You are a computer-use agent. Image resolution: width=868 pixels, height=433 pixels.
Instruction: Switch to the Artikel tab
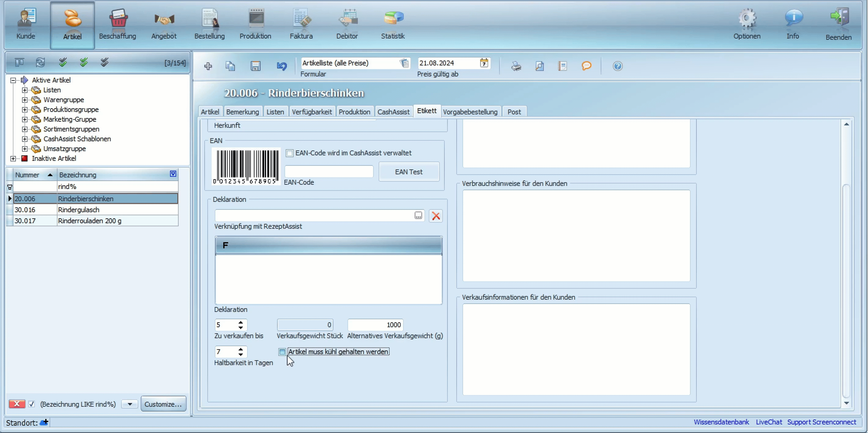pos(210,111)
